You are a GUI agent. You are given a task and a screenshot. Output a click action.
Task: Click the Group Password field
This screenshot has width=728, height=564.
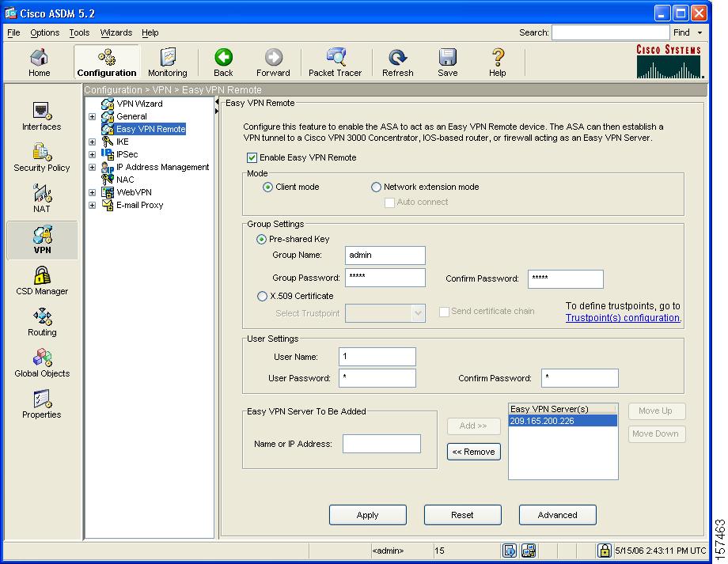click(x=385, y=278)
